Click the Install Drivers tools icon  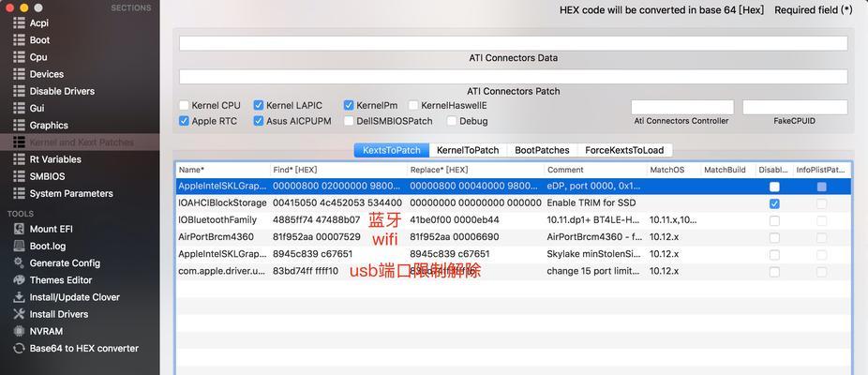(20, 314)
